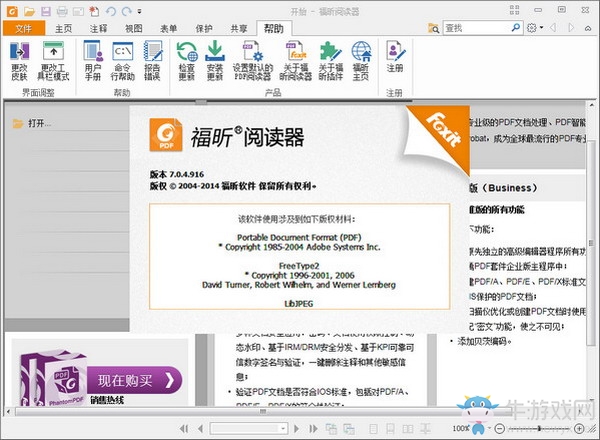Screen dimensions: 600x440
Task: Click the LibJPEG text in copyright box
Action: (299, 304)
